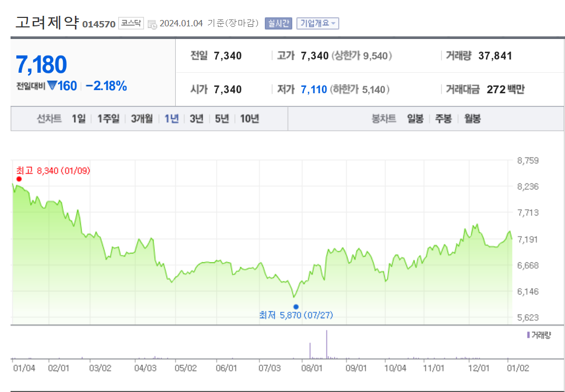The height and width of the screenshot is (392, 565).
Task: Click the y-axis value 7,191
Action: pos(528,239)
